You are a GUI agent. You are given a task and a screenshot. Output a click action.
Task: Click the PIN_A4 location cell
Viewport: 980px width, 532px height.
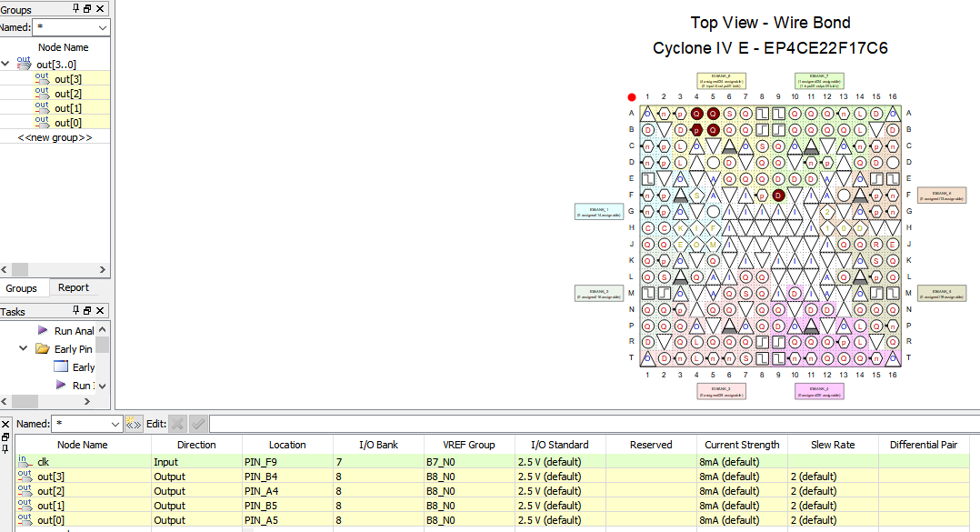[x=287, y=491]
